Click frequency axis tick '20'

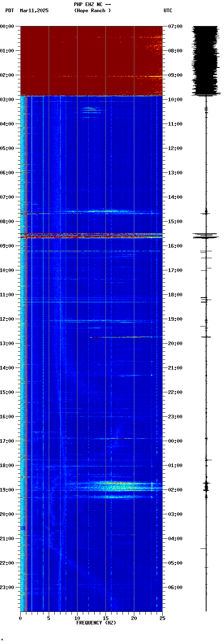pyautogui.click(x=134, y=618)
